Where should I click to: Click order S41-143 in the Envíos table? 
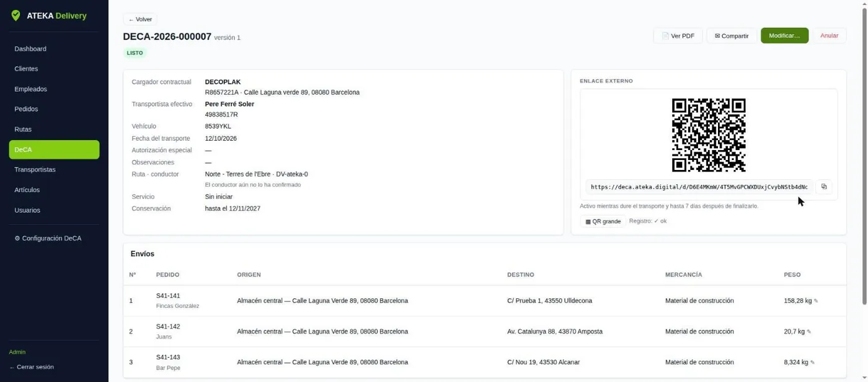168,357
